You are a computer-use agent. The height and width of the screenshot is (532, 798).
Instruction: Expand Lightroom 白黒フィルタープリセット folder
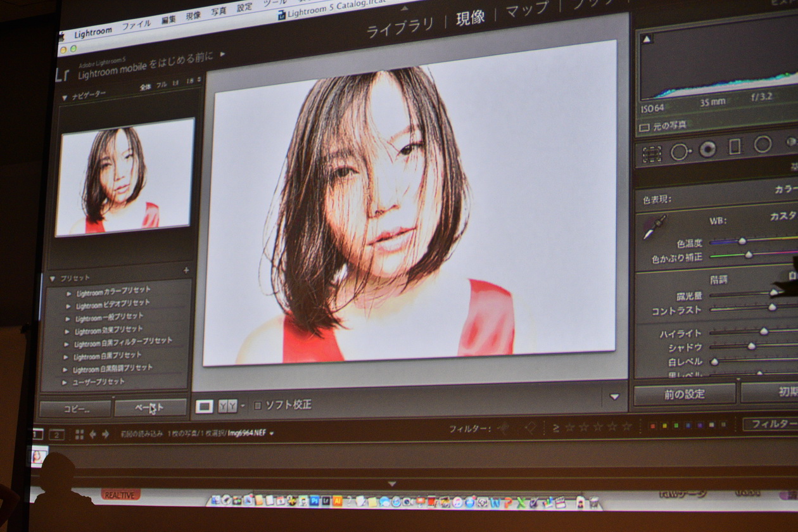coord(66,345)
